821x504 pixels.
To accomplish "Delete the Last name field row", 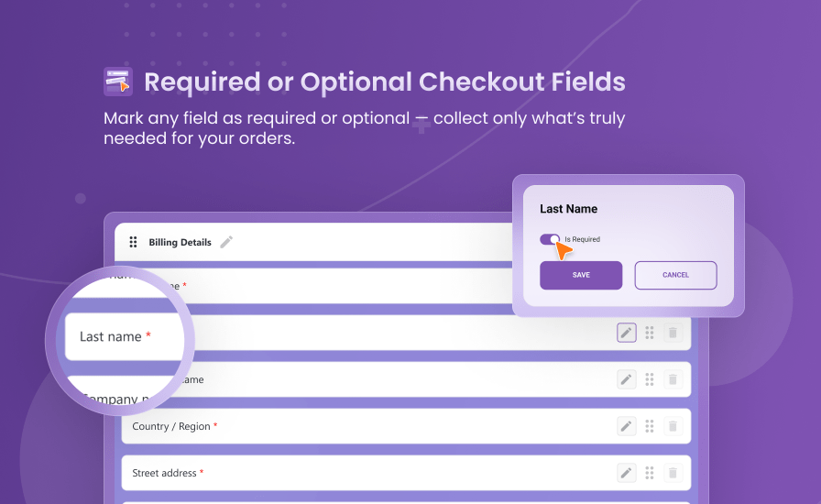I will pyautogui.click(x=673, y=333).
